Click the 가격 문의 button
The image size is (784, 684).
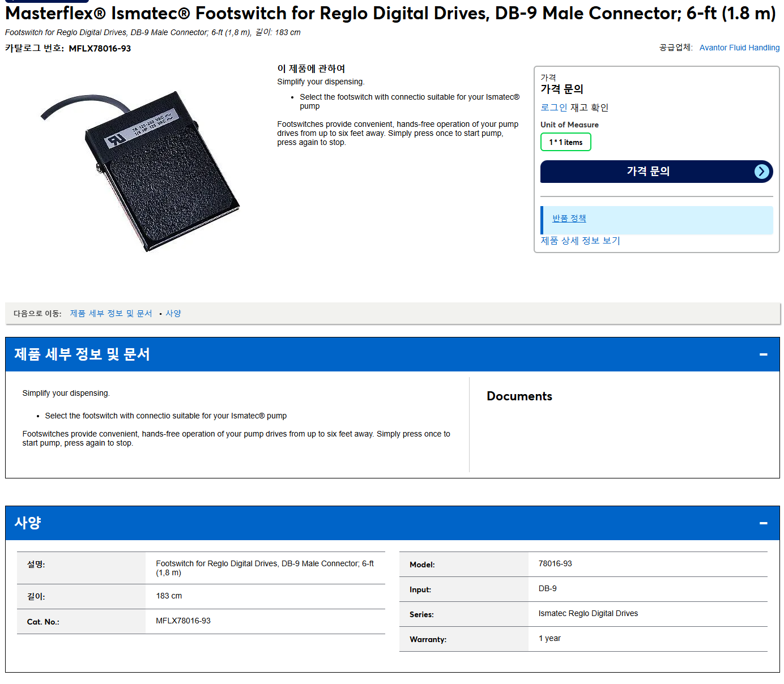[x=657, y=172]
